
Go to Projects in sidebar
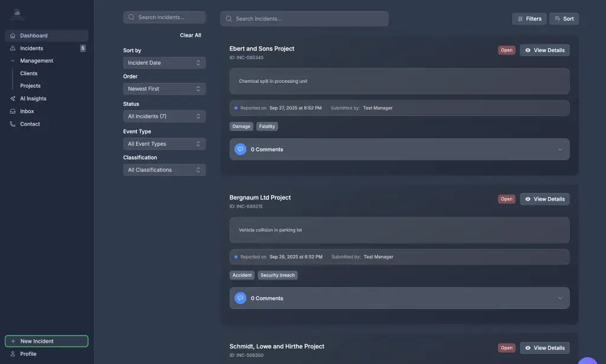pyautogui.click(x=30, y=86)
